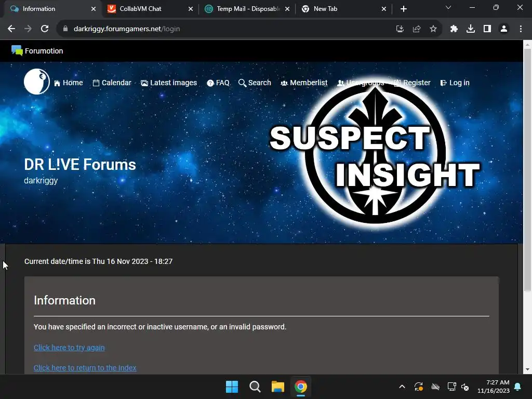The width and height of the screenshot is (532, 399).
Task: Open forum Search
Action: click(x=255, y=83)
